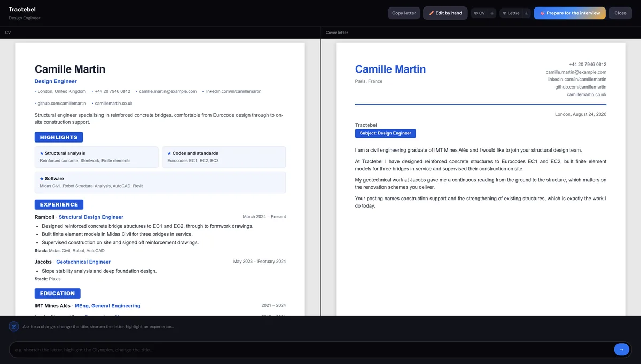Screen dimensions: 641x364
Task: Click github.com/camillemartin in cover letter
Action: (581, 86)
